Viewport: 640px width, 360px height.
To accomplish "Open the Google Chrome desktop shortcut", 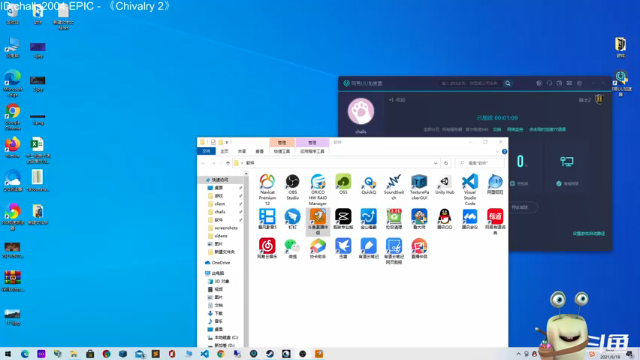I will 13,117.
